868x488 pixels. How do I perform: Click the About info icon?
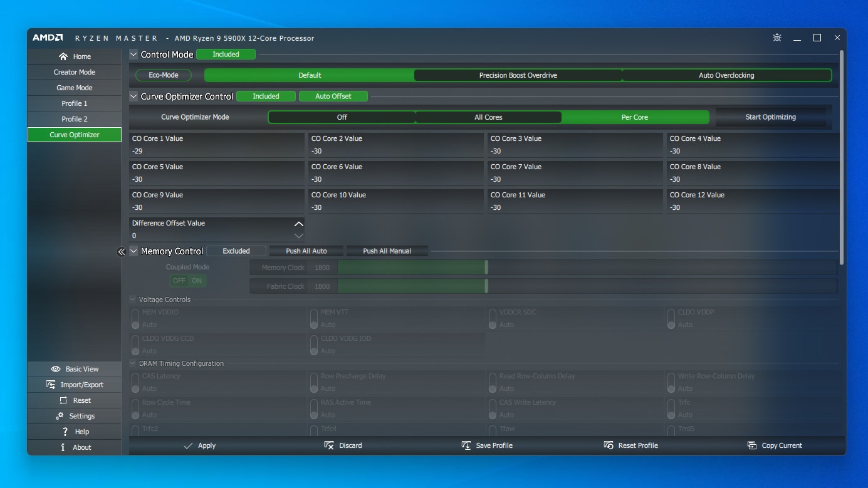(x=63, y=447)
